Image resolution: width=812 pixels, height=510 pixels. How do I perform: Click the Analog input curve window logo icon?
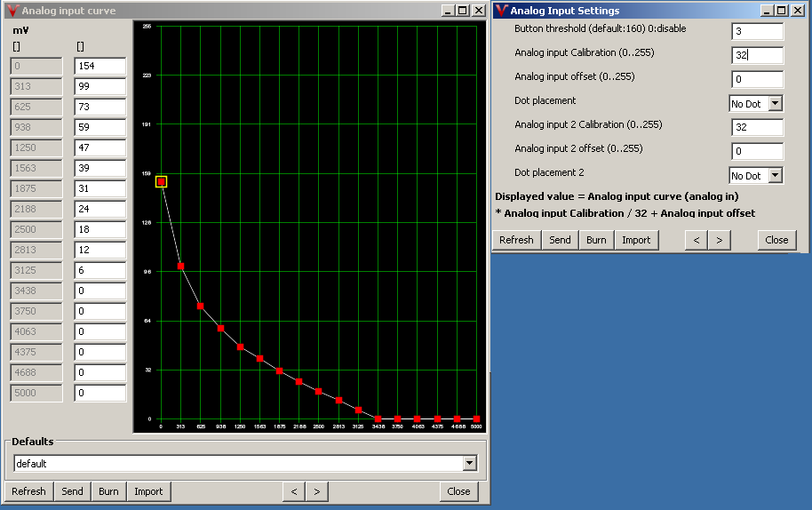coord(12,11)
